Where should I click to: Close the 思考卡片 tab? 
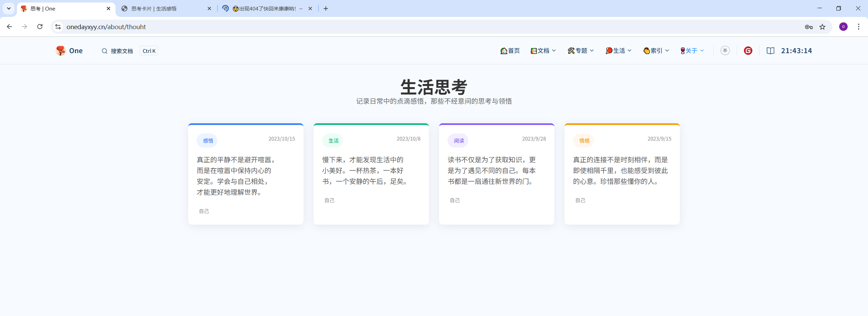(209, 8)
